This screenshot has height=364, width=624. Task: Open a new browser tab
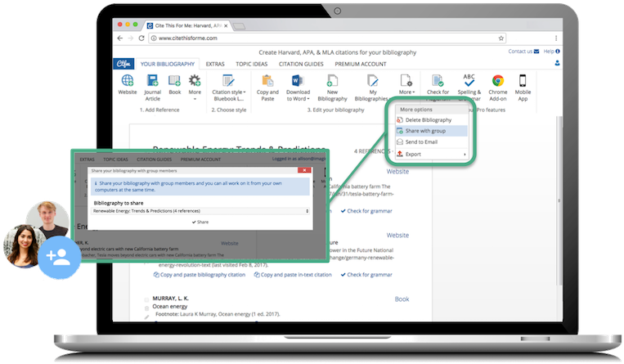(x=239, y=26)
